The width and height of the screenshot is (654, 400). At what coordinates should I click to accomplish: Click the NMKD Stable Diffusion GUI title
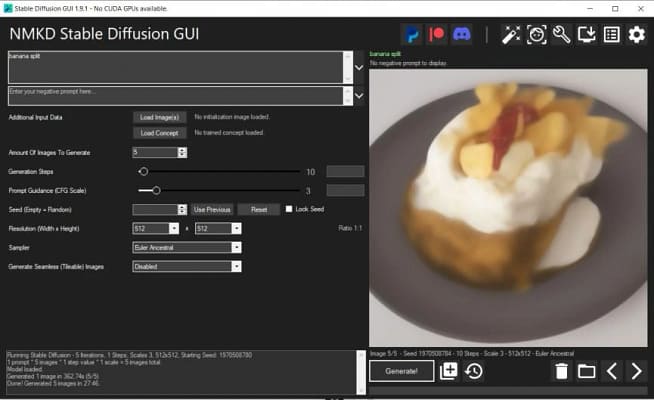(104, 34)
